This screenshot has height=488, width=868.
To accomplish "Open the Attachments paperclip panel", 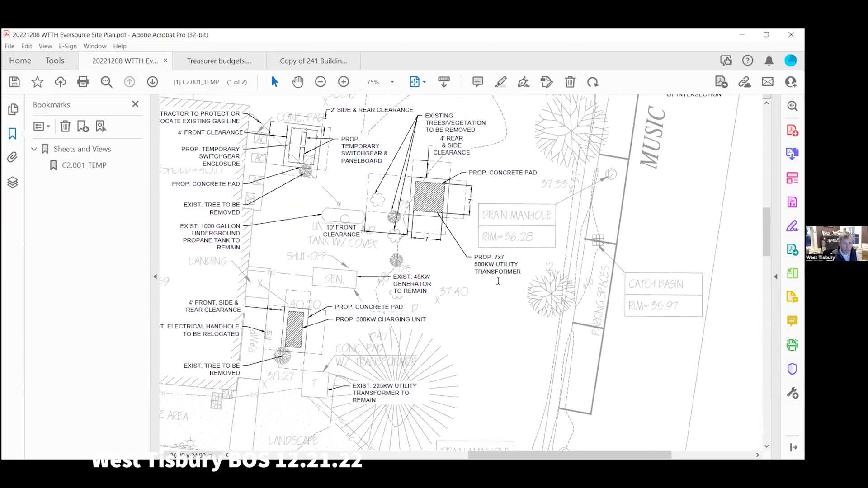I will (x=13, y=157).
